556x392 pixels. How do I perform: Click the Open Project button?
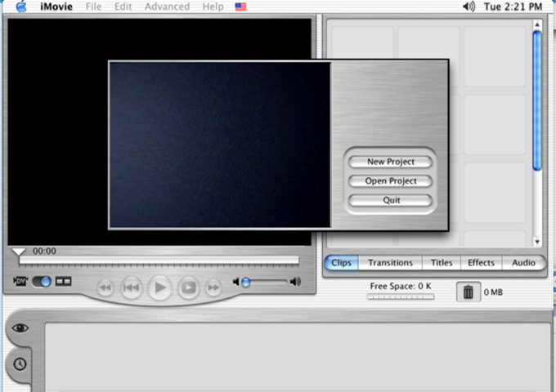tap(390, 181)
